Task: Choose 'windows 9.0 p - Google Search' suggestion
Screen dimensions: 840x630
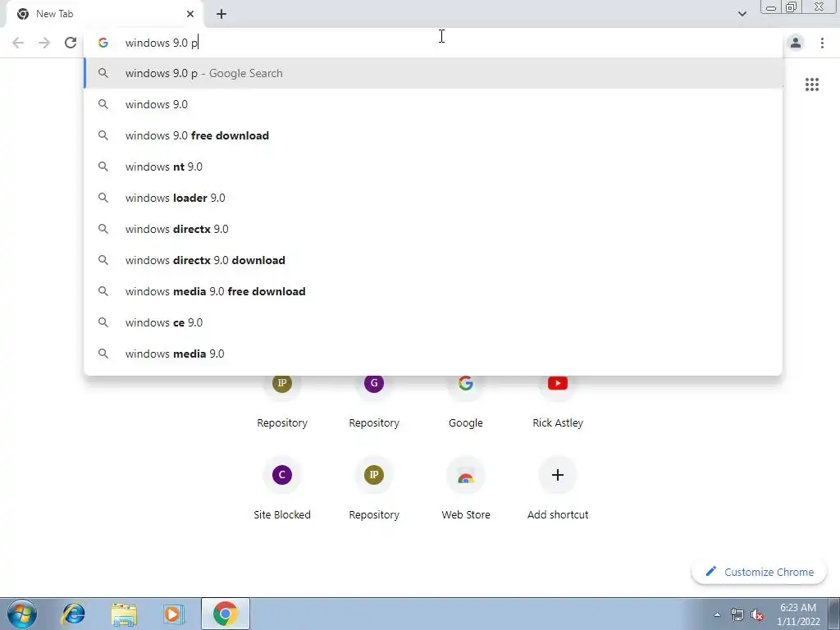Action: pos(433,73)
